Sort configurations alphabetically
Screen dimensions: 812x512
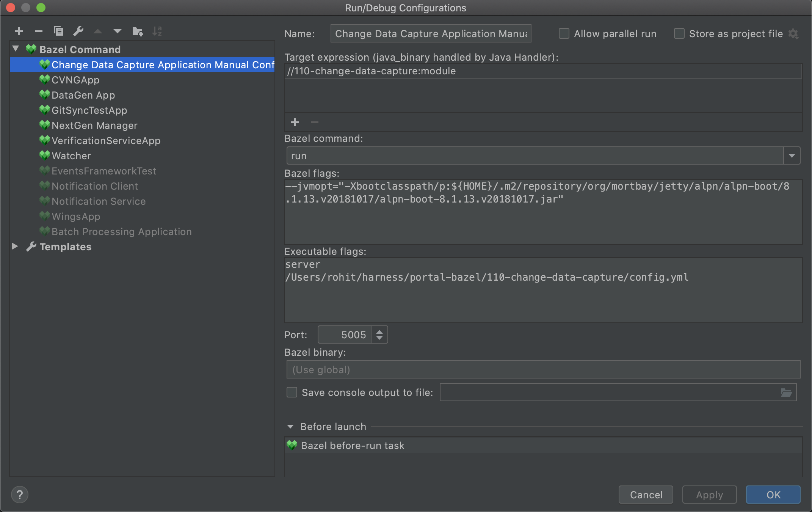tap(157, 31)
